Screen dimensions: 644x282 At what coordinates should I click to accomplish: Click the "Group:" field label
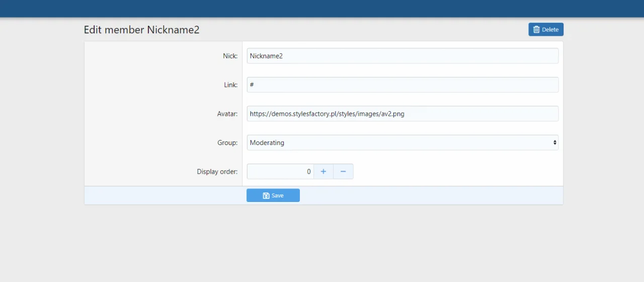(x=227, y=143)
